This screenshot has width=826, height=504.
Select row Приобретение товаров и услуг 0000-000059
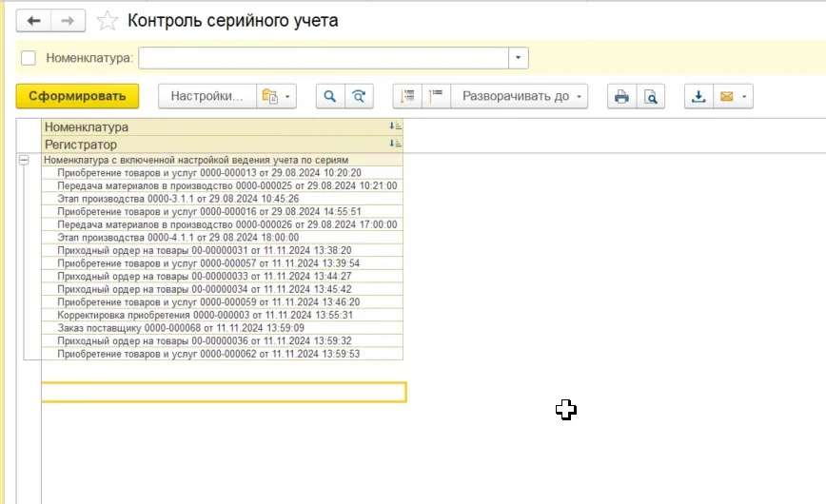(223, 301)
